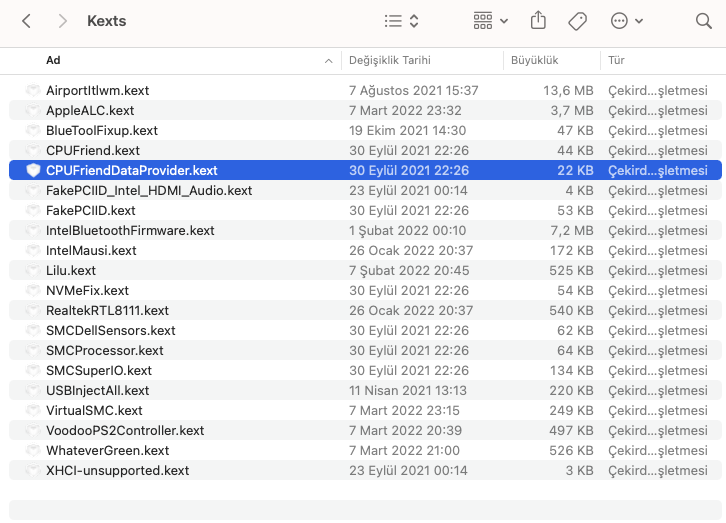This screenshot has height=523, width=726.
Task: Sort by the Büyüklük column header
Action: (535, 61)
